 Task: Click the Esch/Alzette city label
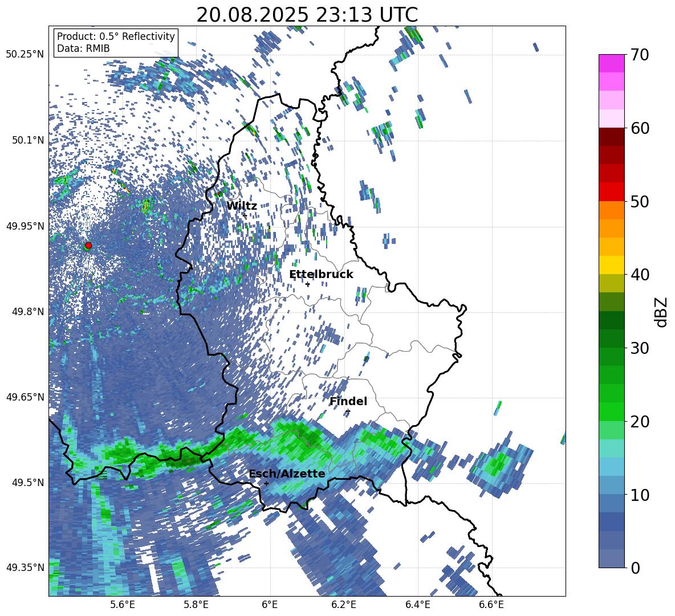coord(287,474)
